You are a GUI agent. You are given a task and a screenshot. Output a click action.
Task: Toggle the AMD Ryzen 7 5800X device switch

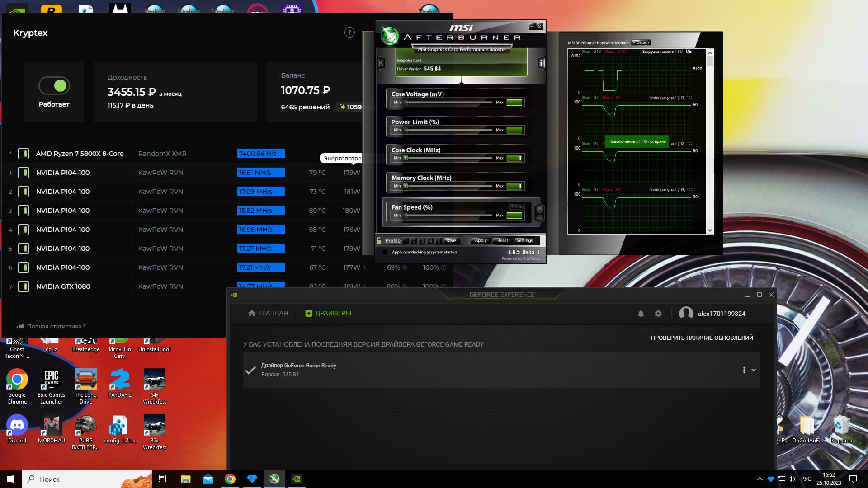coord(24,154)
